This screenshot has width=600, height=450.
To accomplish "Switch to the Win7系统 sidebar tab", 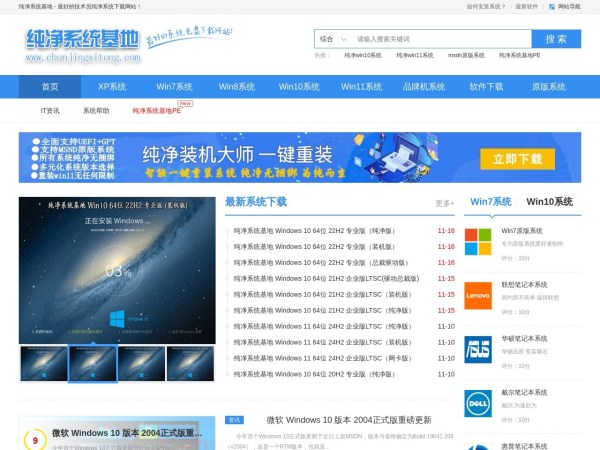I will pyautogui.click(x=490, y=202).
